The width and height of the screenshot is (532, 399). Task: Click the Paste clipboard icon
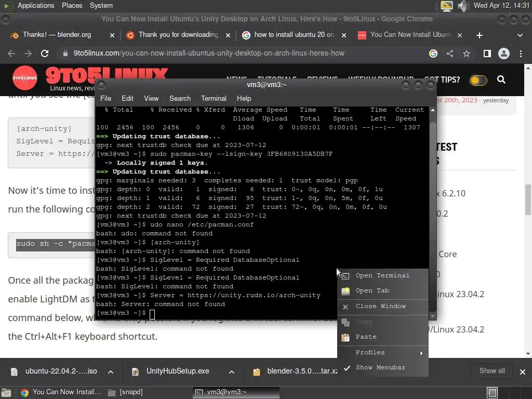pos(345,337)
